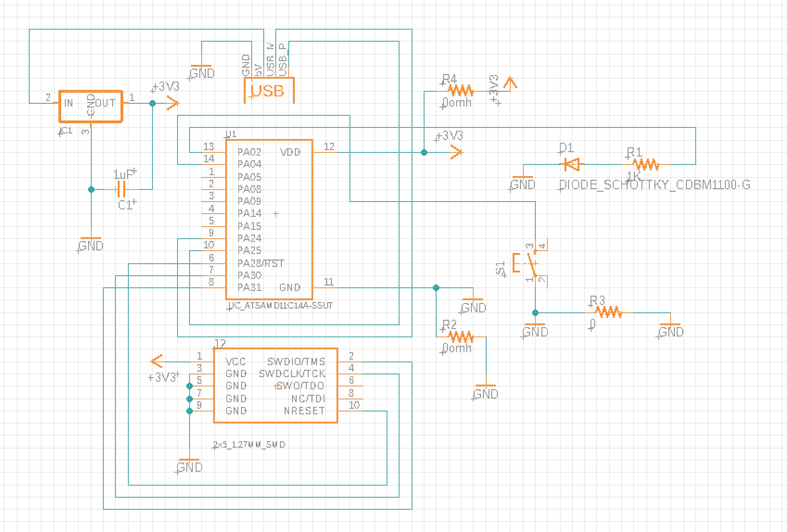Image resolution: width=787 pixels, height=532 pixels.
Task: Click the +3V3 supply arrow next to R4
Action: pyautogui.click(x=510, y=83)
